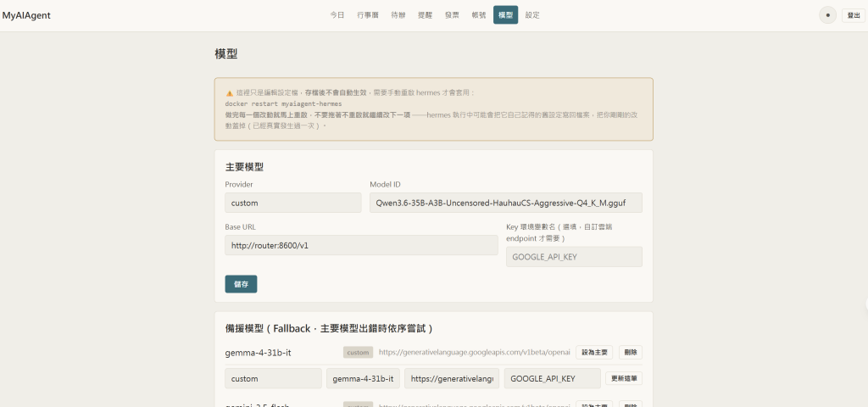
Task: Set gemma-4-31b-it as primary with 設為主要
Action: click(594, 352)
